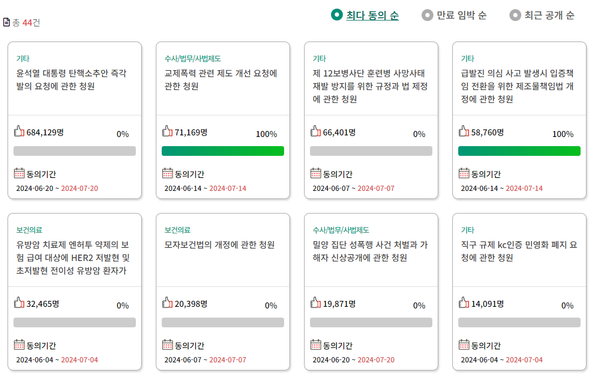Click the 2024-06-20 start date on 밀양 card

coord(331,360)
